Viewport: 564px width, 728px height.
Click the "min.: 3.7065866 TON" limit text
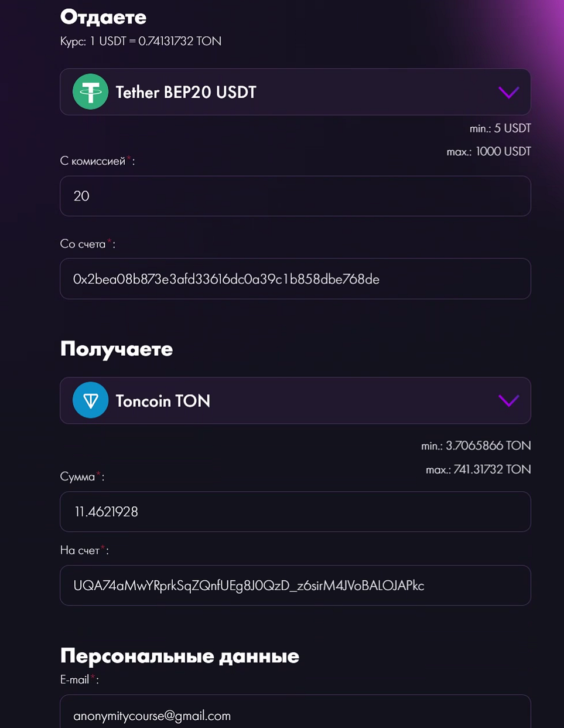pos(476,445)
